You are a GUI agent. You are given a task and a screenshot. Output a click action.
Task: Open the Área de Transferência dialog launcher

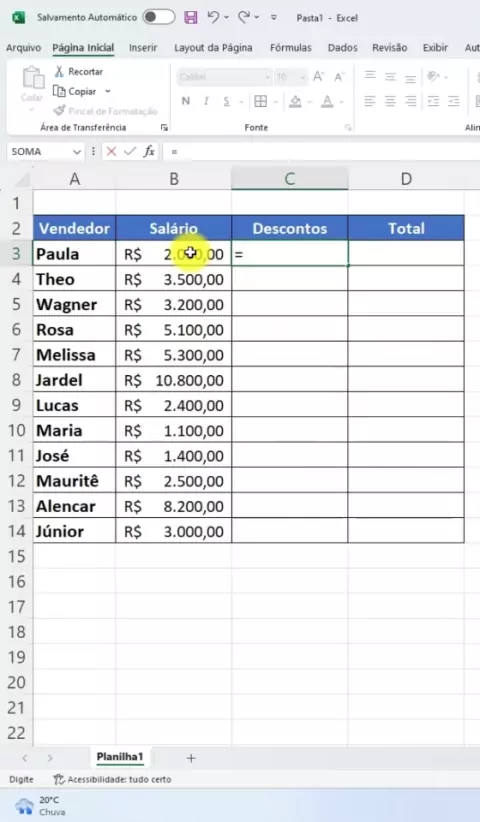165,127
